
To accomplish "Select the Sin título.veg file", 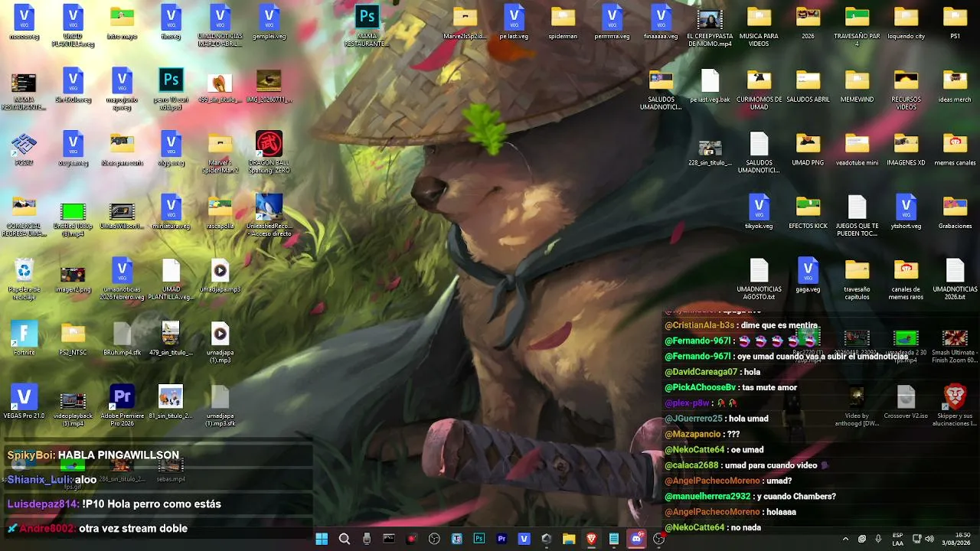I will pyautogui.click(x=73, y=85).
